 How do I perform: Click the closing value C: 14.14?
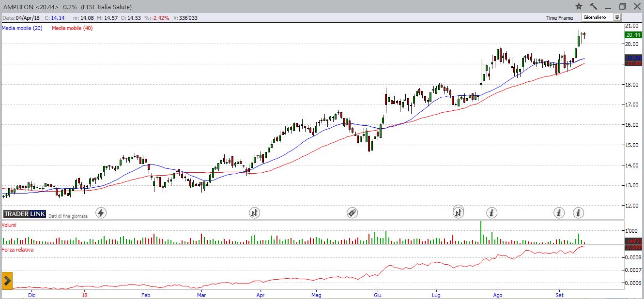55,18
